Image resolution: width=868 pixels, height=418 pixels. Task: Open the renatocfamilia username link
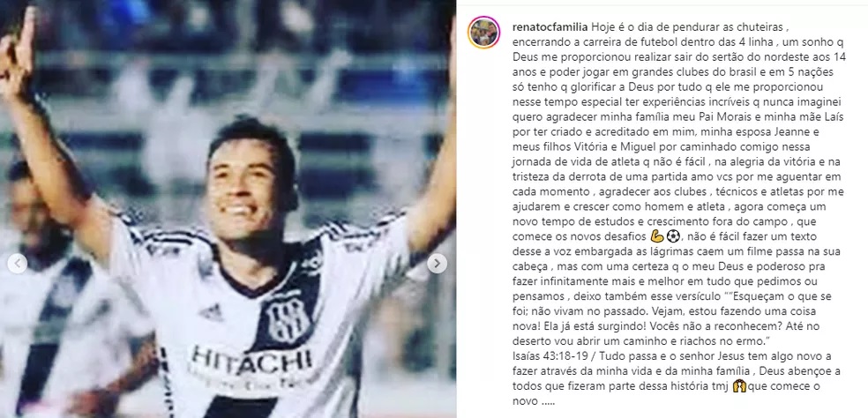click(550, 26)
